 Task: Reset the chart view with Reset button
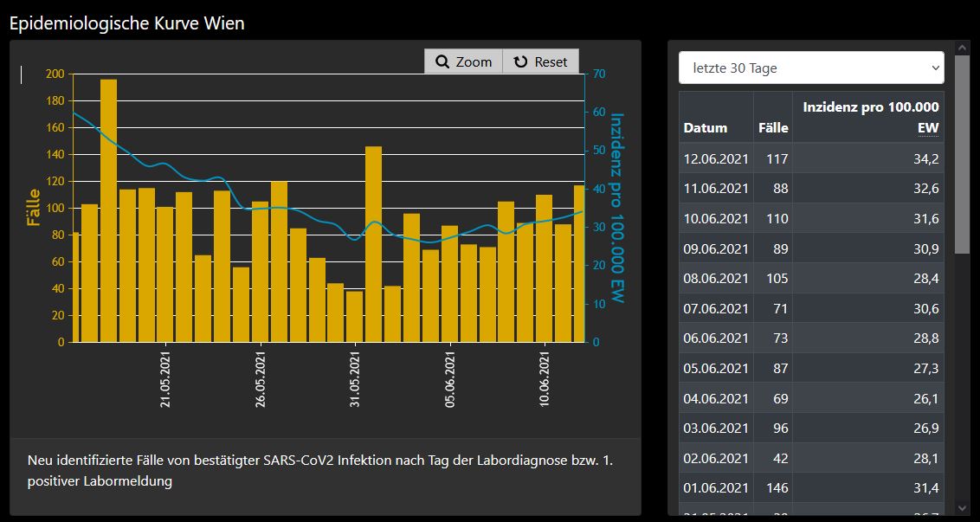tap(540, 61)
